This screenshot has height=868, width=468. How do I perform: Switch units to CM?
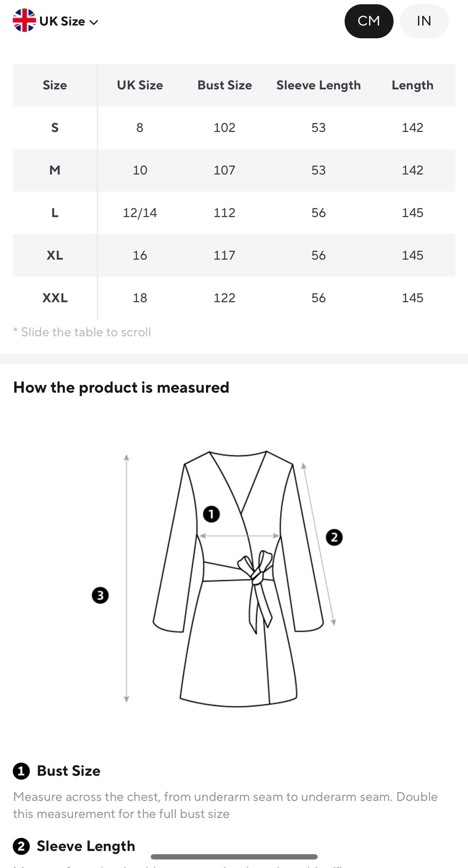pyautogui.click(x=369, y=21)
